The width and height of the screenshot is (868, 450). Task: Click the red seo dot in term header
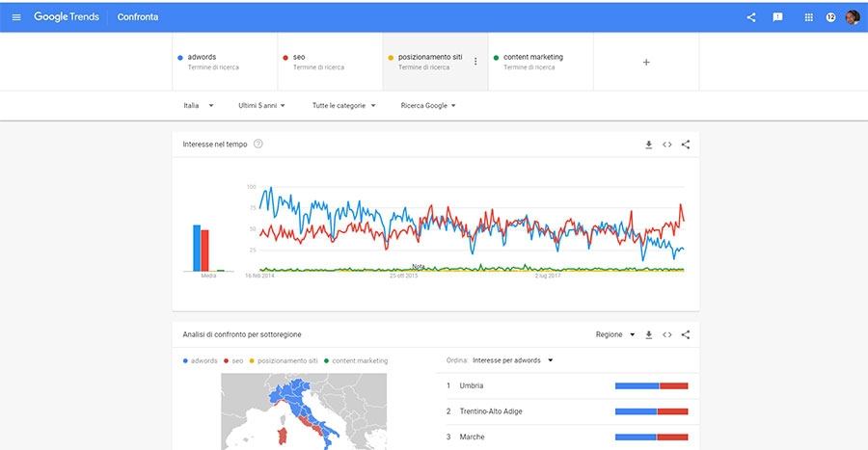click(285, 58)
